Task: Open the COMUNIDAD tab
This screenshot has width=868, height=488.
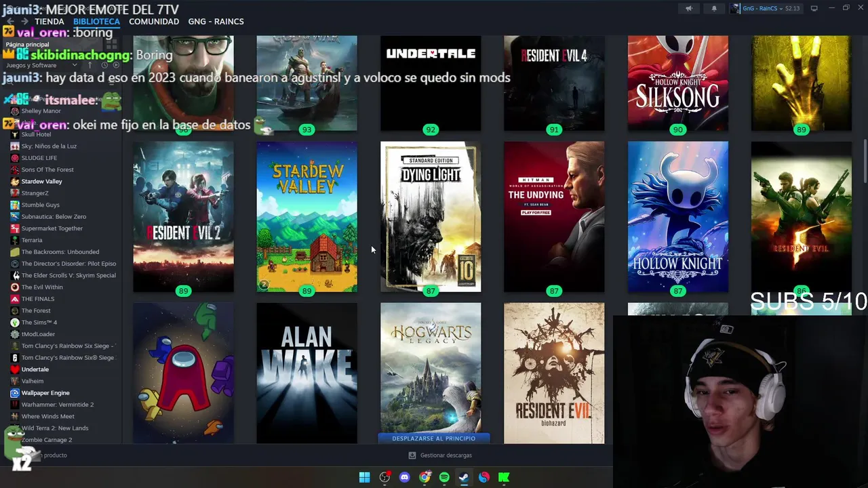Action: click(x=154, y=22)
